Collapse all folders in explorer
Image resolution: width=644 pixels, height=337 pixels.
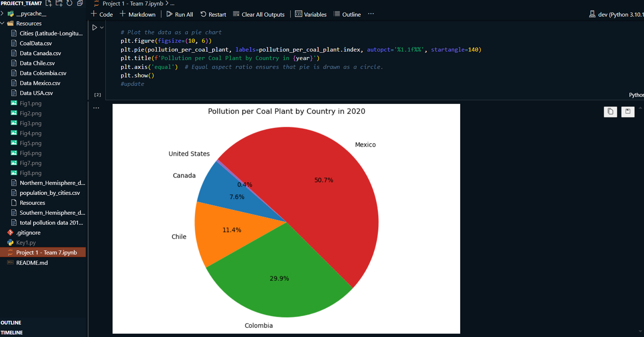click(80, 3)
